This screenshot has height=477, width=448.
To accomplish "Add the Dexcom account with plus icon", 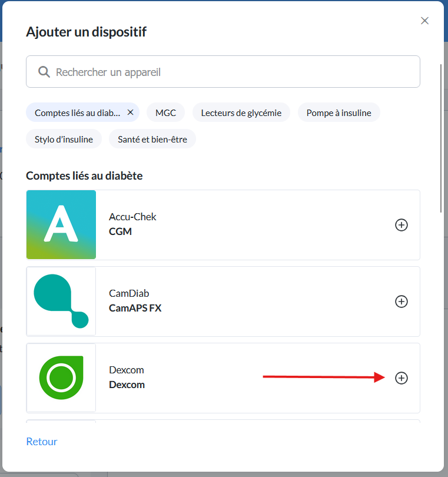I will 401,378.
